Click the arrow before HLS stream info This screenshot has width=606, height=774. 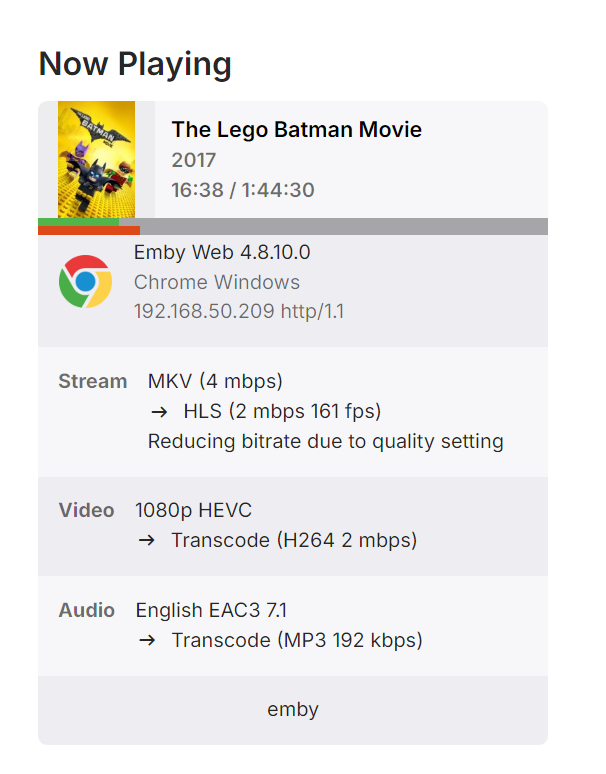(x=158, y=411)
